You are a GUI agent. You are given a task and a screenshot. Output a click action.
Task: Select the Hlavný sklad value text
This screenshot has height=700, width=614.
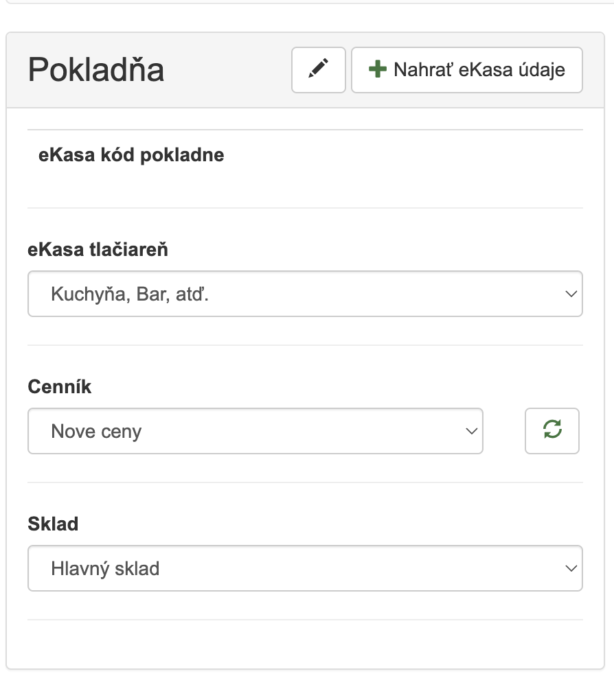tap(105, 569)
